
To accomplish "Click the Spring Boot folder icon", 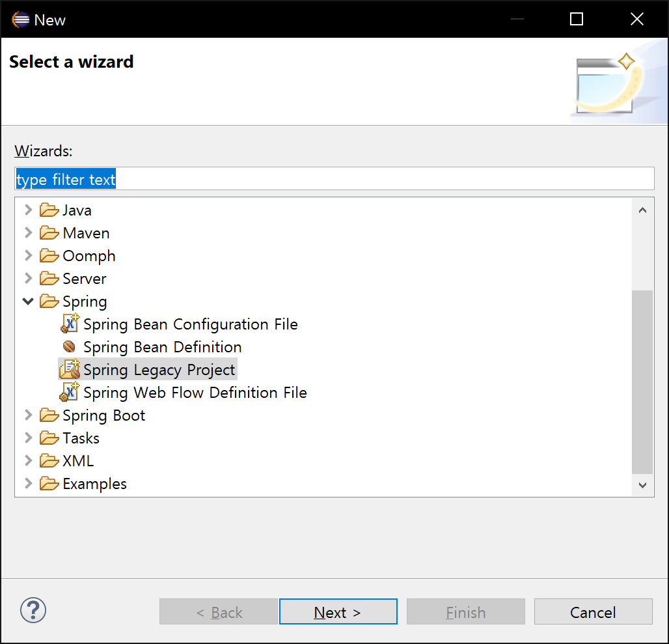I will point(49,415).
